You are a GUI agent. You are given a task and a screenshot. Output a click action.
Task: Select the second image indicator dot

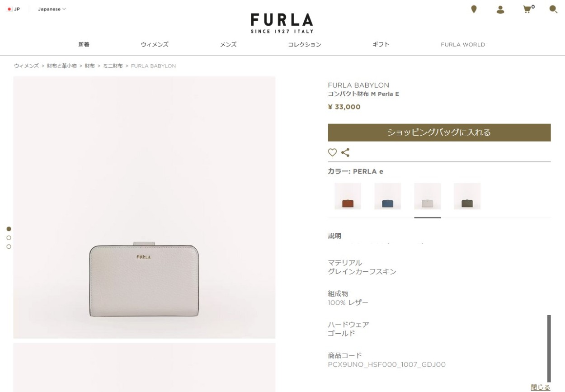tap(9, 238)
